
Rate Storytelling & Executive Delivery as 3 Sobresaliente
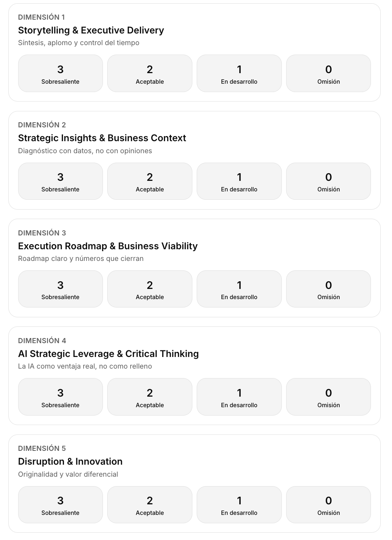point(60,74)
